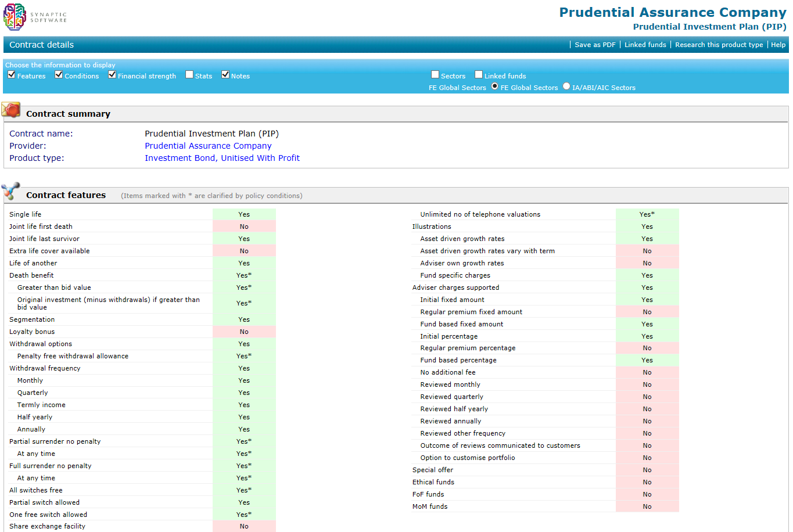Click the Prudential Investment Plan (PIP) subtitle
Screen dimensions: 793x532
pos(709,27)
